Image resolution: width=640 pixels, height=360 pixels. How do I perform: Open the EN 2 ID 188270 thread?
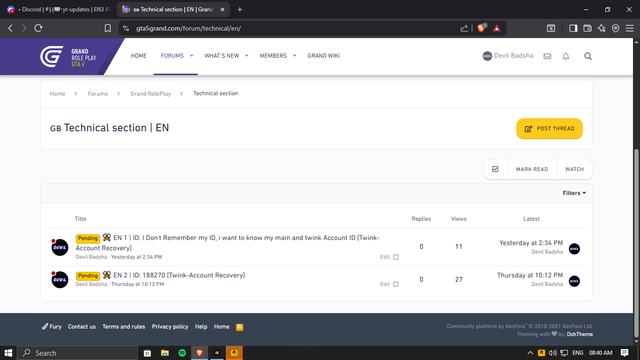click(179, 275)
